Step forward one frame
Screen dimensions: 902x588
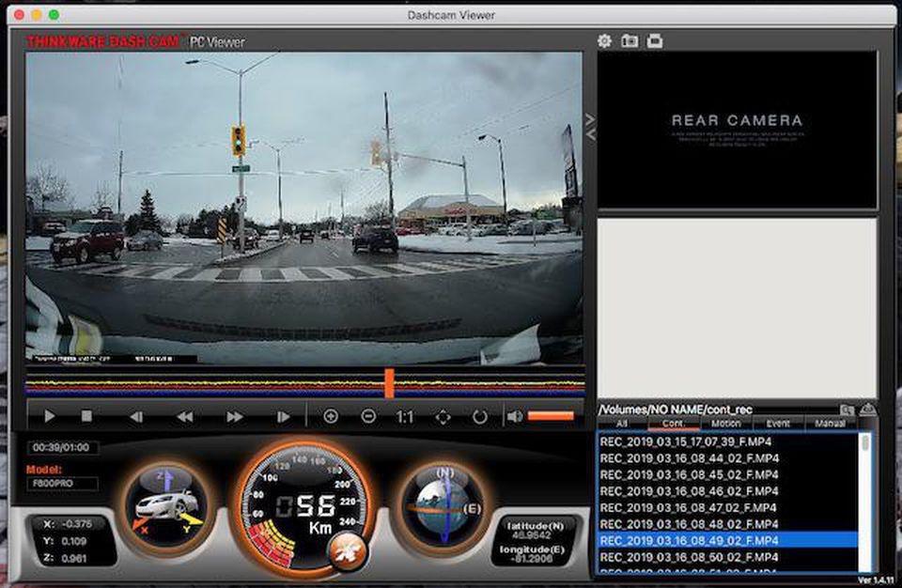coord(283,416)
